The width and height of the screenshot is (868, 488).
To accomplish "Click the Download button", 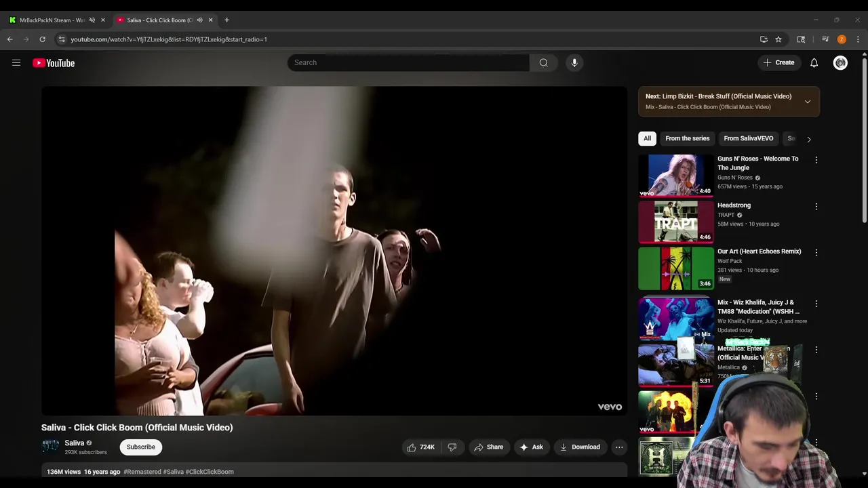I will [580, 447].
